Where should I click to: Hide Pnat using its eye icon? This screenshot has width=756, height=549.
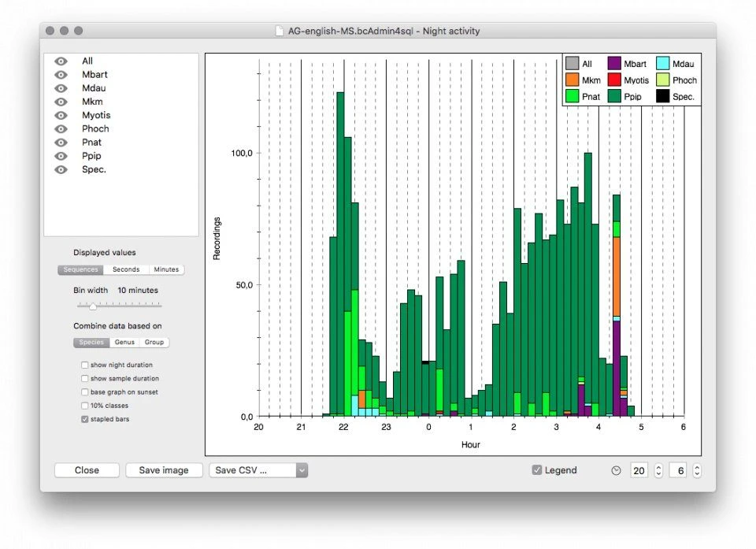pyautogui.click(x=61, y=143)
